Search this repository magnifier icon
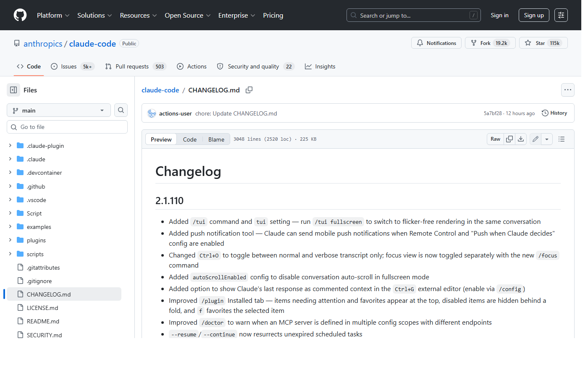Image resolution: width=588 pixels, height=378 pixels. click(121, 110)
